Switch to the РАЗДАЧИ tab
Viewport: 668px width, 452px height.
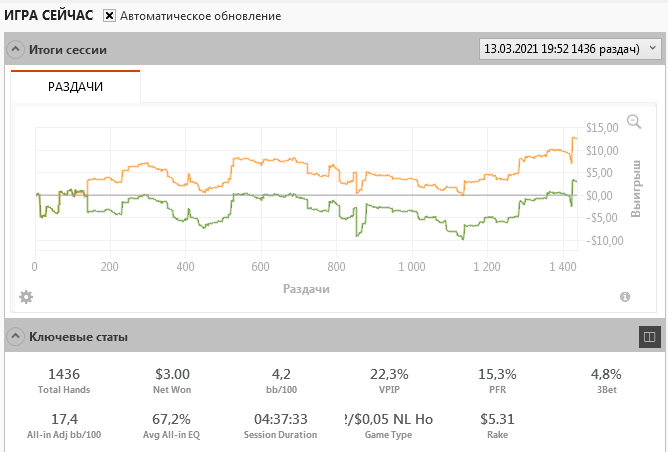click(x=76, y=87)
